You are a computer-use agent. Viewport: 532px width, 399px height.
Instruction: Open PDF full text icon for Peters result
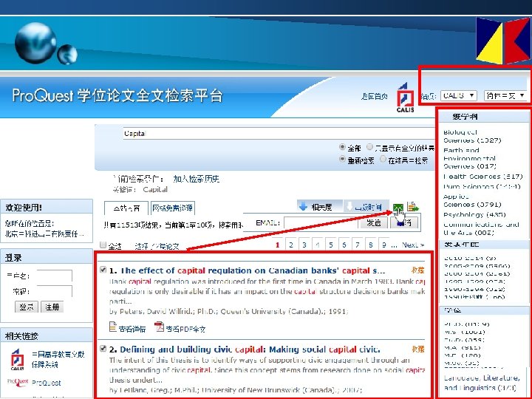159,327
